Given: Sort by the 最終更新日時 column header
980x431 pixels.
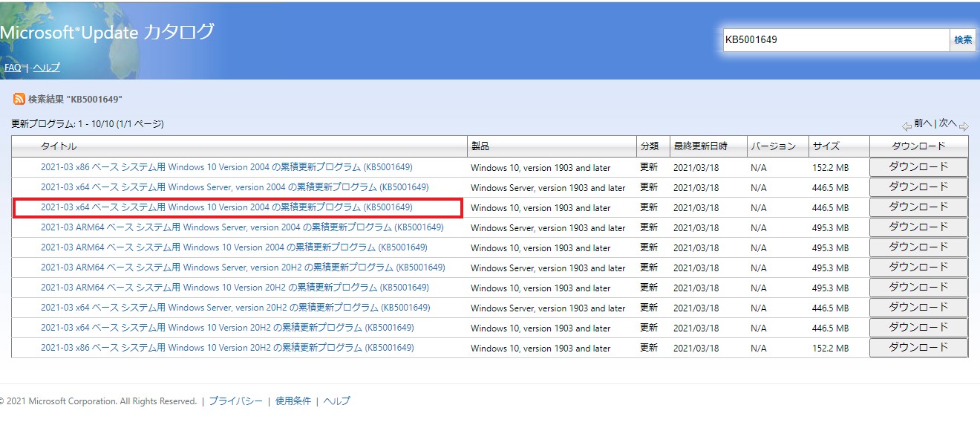Looking at the screenshot, I should pyautogui.click(x=700, y=146).
